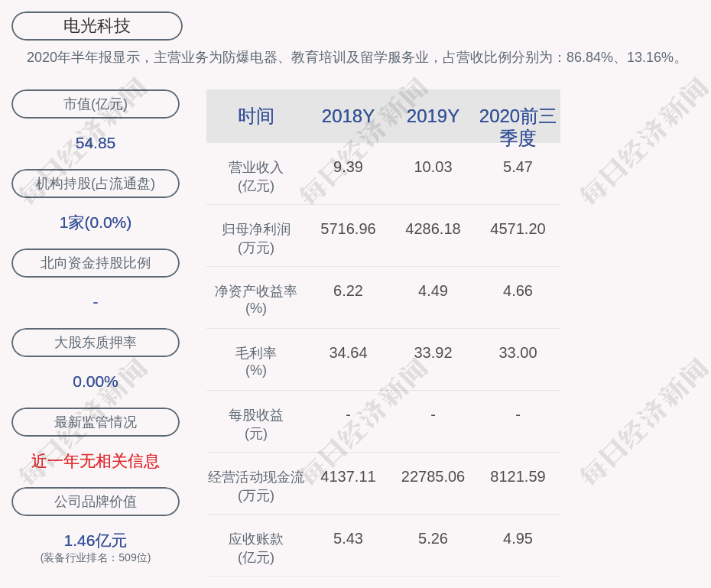Click the 9.39 revenue value for 2018Y

pyautogui.click(x=349, y=167)
